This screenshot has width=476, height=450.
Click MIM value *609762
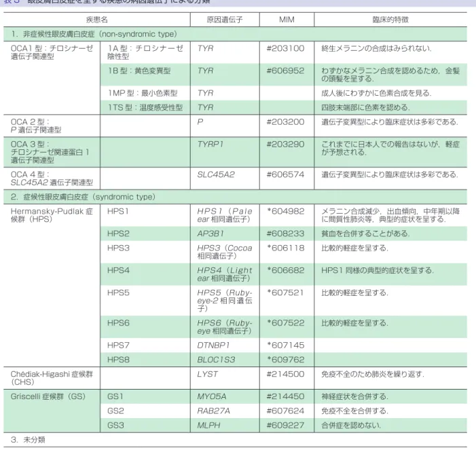pos(285,360)
